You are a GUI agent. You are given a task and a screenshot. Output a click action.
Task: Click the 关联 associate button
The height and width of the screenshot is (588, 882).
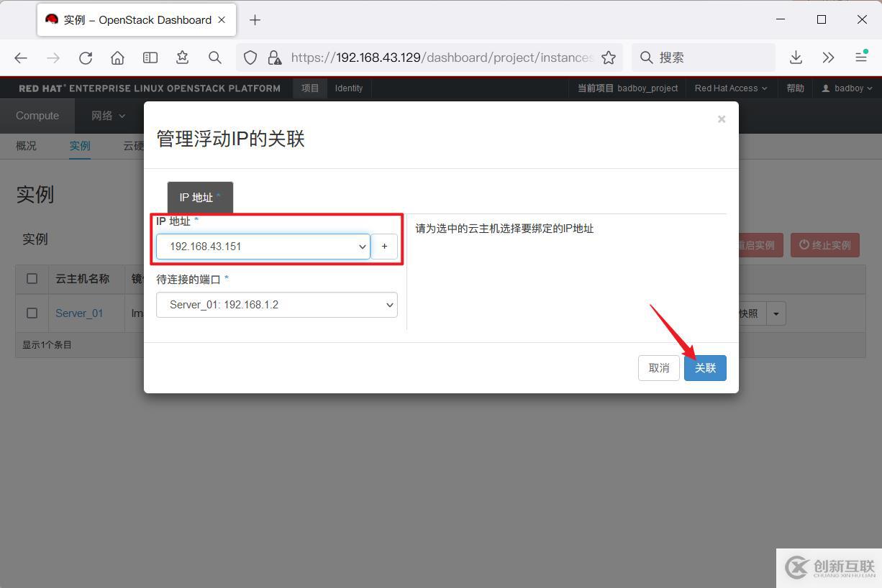705,368
